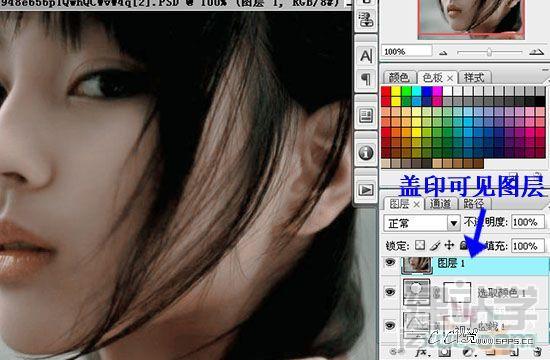Click the lock position move icon
550x360 pixels.
449,245
